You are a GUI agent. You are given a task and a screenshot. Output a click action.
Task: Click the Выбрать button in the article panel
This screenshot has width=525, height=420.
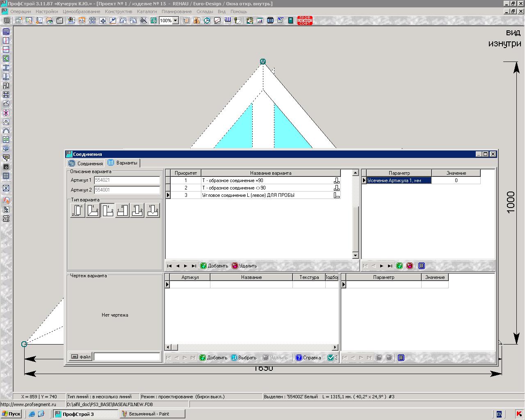tap(244, 358)
